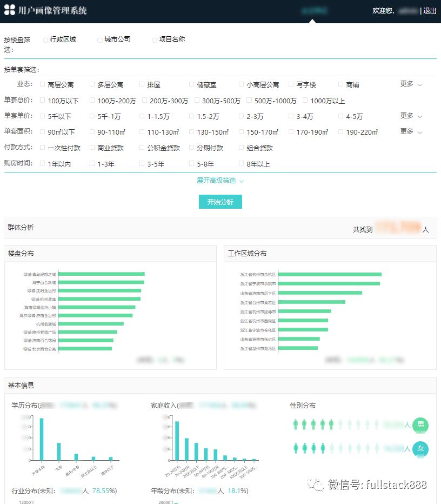Click the 男 gender badge icon
The height and width of the screenshot is (504, 441).
[420, 425]
